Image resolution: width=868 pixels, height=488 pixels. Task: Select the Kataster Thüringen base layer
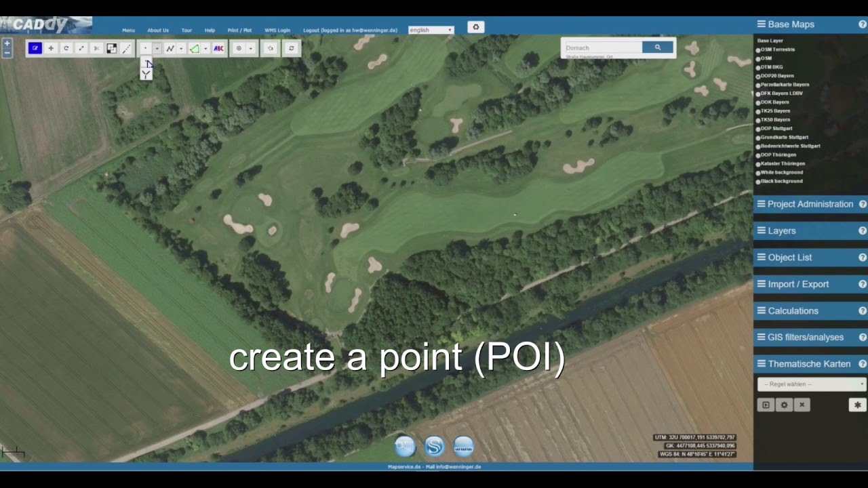758,164
